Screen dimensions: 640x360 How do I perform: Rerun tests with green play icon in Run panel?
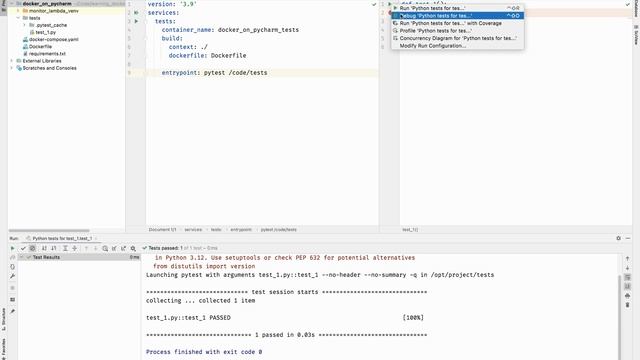pos(12,248)
